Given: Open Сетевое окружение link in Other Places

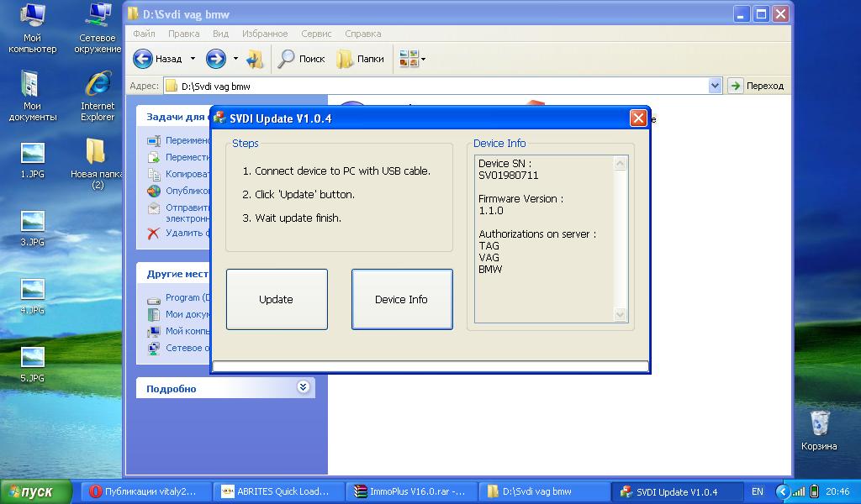Looking at the screenshot, I should 178,348.
